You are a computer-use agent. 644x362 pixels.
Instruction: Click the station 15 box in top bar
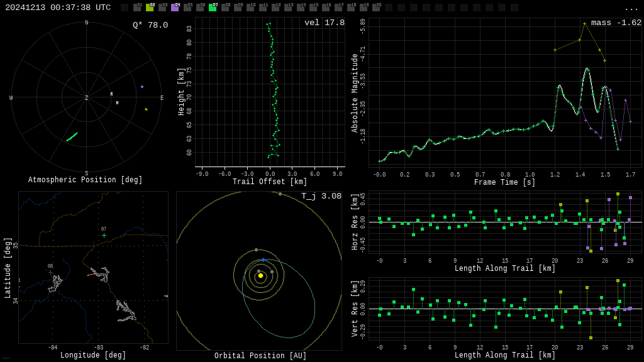coord(313,8)
